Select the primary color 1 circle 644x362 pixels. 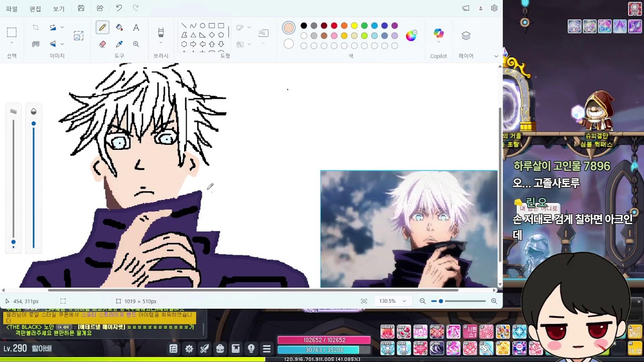tap(289, 28)
